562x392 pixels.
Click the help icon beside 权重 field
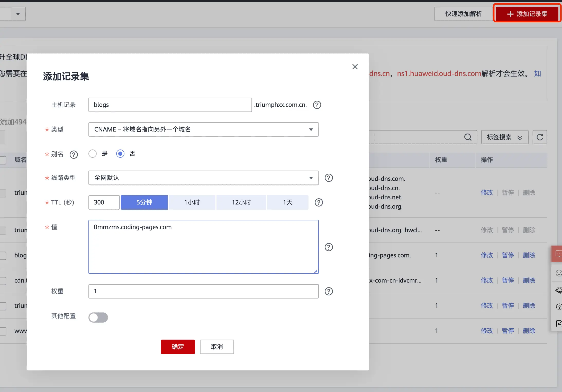pos(329,291)
